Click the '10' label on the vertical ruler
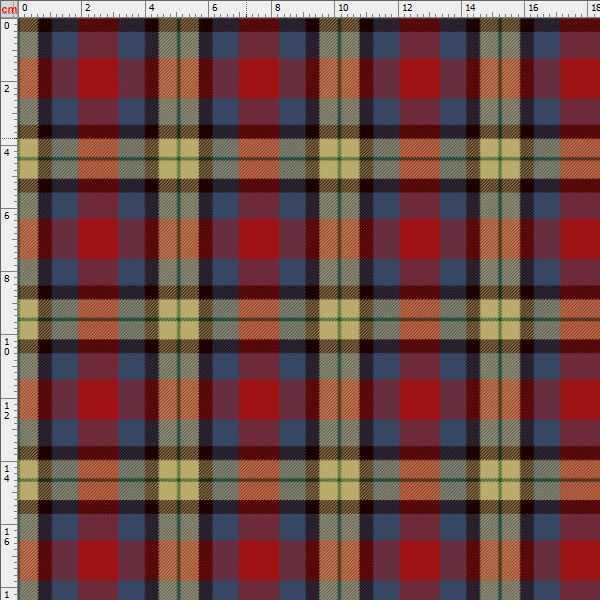This screenshot has height=600, width=600. pyautogui.click(x=7, y=347)
